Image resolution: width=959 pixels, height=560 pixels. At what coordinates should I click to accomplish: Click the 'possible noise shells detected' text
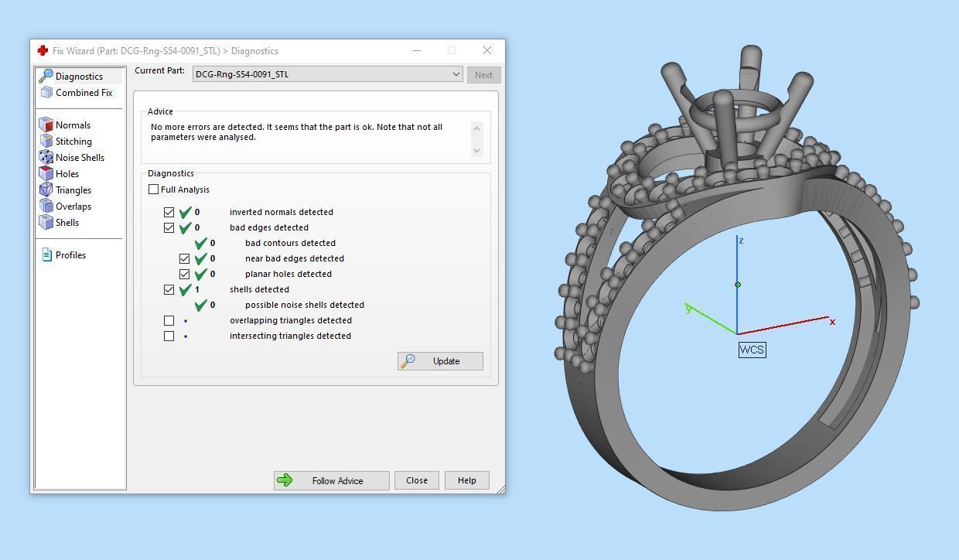coord(305,305)
